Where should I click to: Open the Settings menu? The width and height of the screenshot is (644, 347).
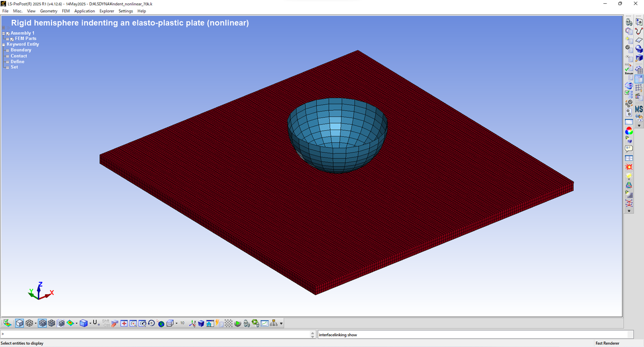pos(126,11)
